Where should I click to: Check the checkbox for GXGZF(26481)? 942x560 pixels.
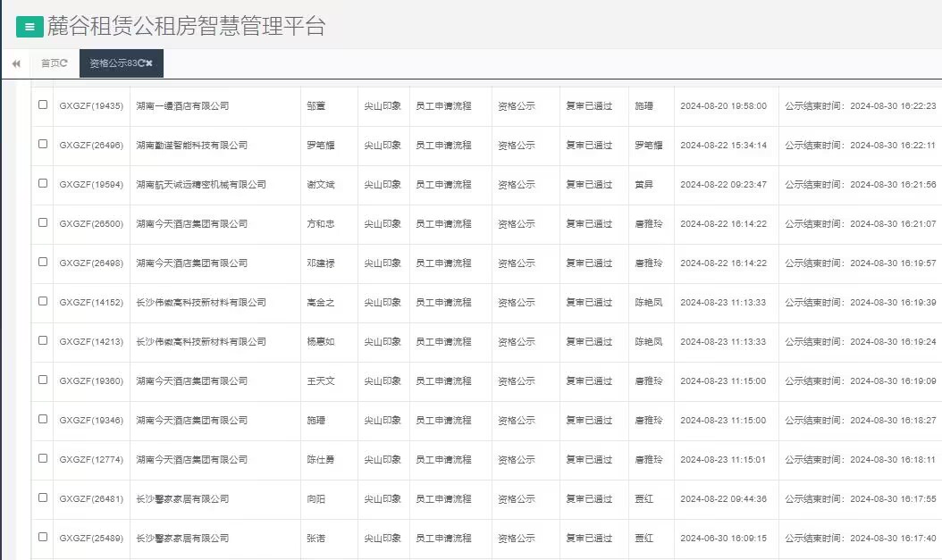click(x=42, y=498)
